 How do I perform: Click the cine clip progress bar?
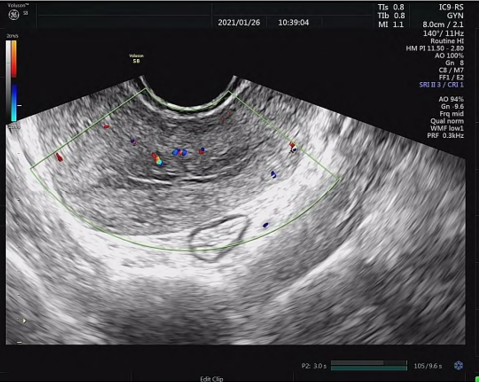click(369, 365)
